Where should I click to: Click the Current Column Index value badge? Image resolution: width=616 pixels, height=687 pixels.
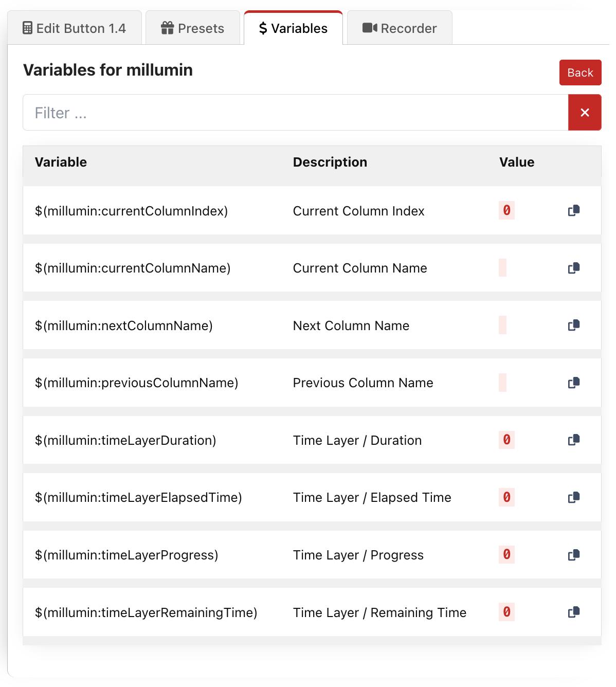point(506,210)
